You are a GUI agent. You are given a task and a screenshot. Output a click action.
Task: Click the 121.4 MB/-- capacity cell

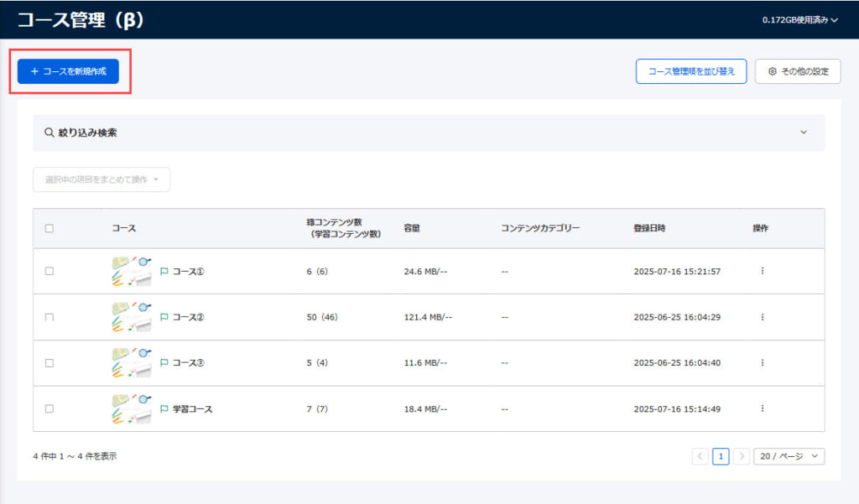pyautogui.click(x=428, y=317)
